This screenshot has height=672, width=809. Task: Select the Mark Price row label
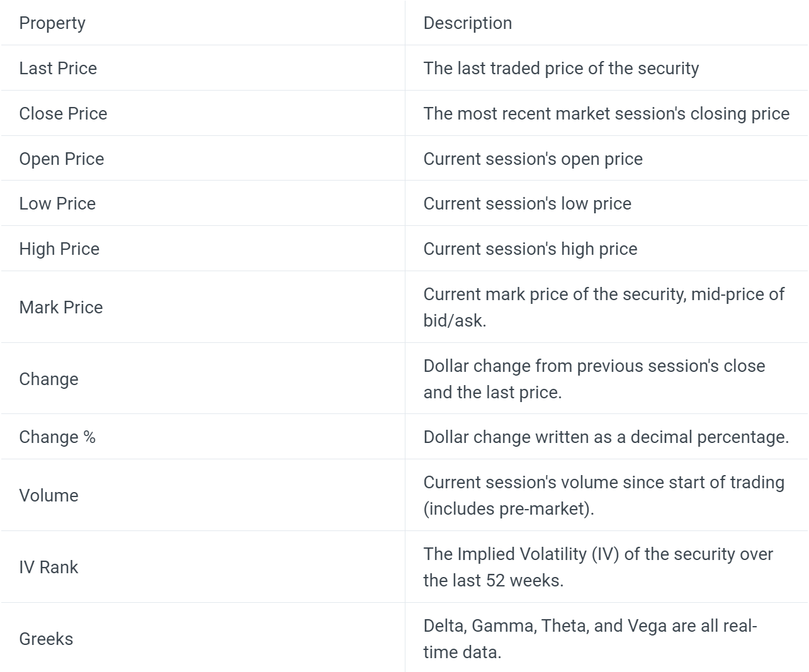(61, 307)
